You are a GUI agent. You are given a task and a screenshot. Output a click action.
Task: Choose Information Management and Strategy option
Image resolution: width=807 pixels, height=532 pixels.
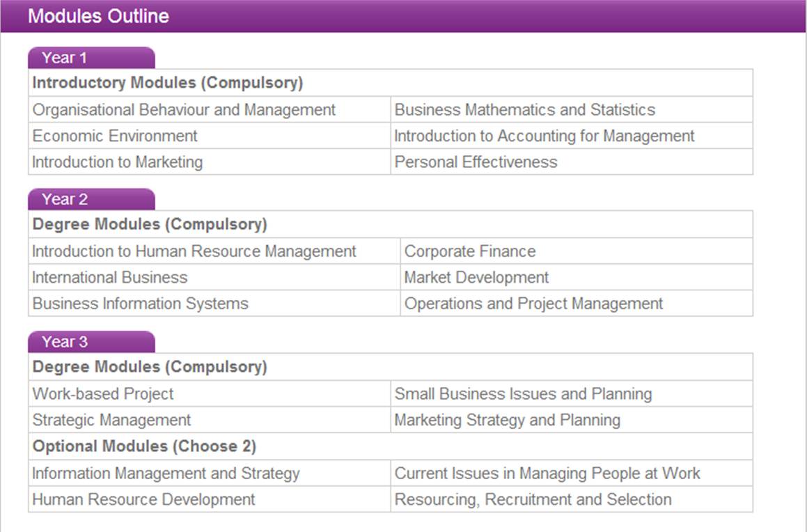click(x=166, y=474)
